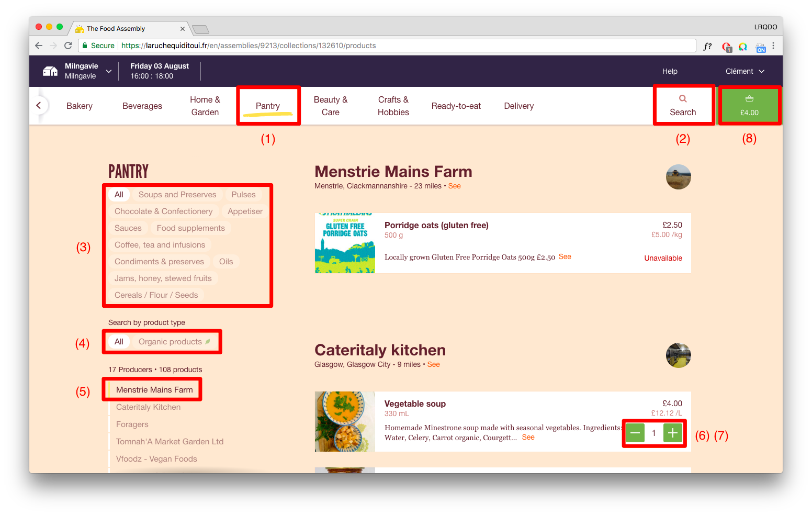The image size is (812, 515).
Task: Click See link for Menstrie Mains Farm
Action: tap(455, 186)
